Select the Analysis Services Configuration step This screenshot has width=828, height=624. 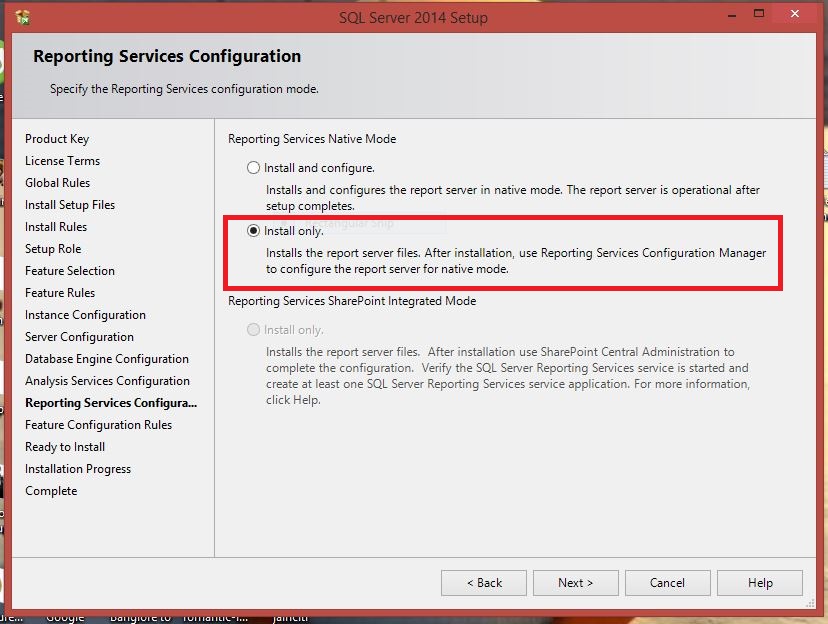pyautogui.click(x=107, y=381)
